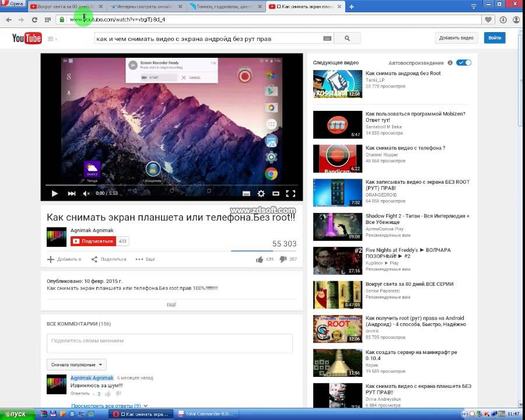Click the comment box 'Поделитесь своим мнением'
Viewport: 525px width, 420px height.
pos(170,342)
